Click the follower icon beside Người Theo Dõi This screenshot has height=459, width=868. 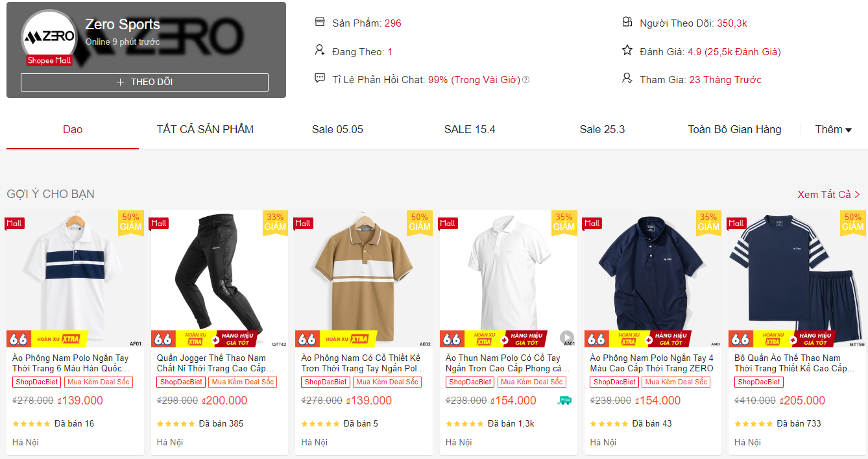627,21
